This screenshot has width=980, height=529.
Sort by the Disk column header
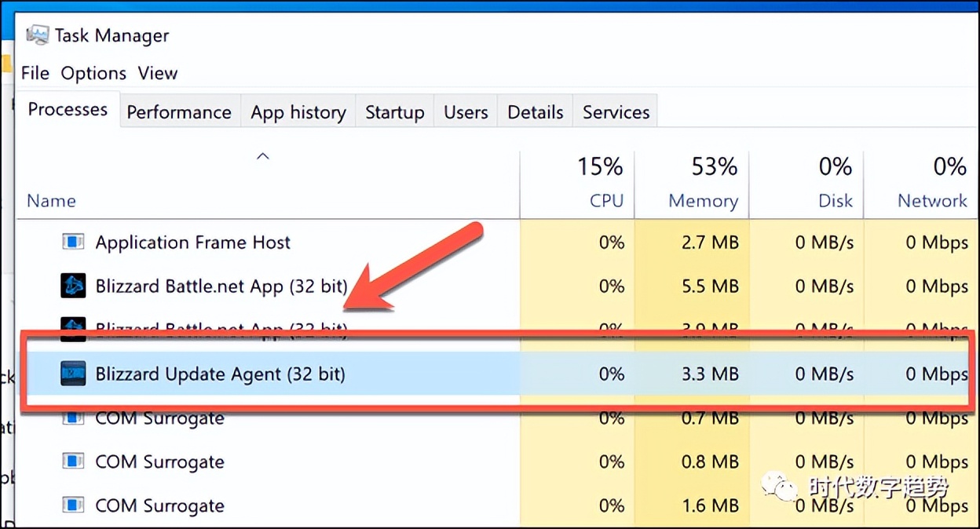(806, 184)
